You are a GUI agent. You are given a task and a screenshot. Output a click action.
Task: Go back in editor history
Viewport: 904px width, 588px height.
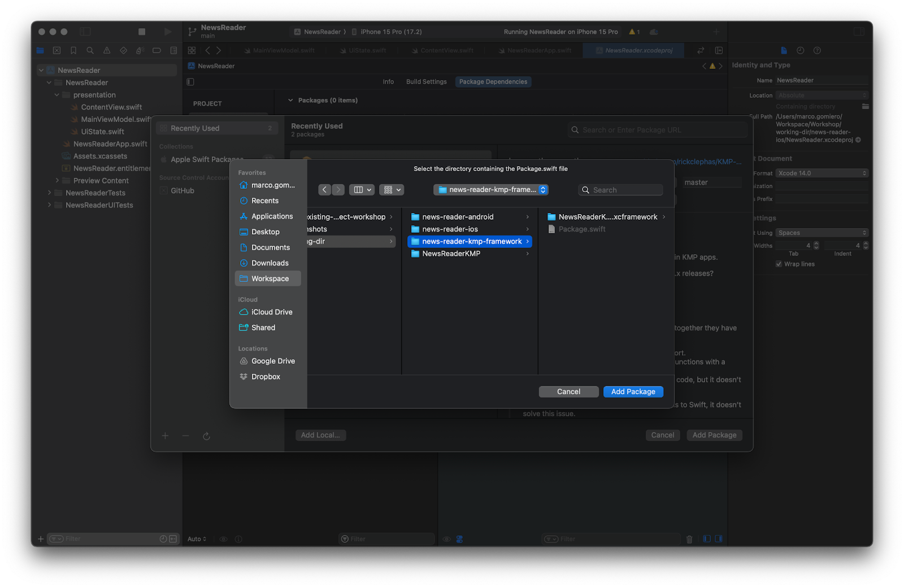(x=208, y=50)
